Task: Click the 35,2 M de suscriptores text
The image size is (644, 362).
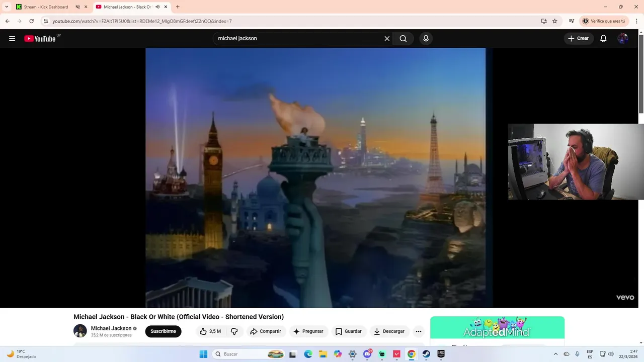Action: pos(111,335)
